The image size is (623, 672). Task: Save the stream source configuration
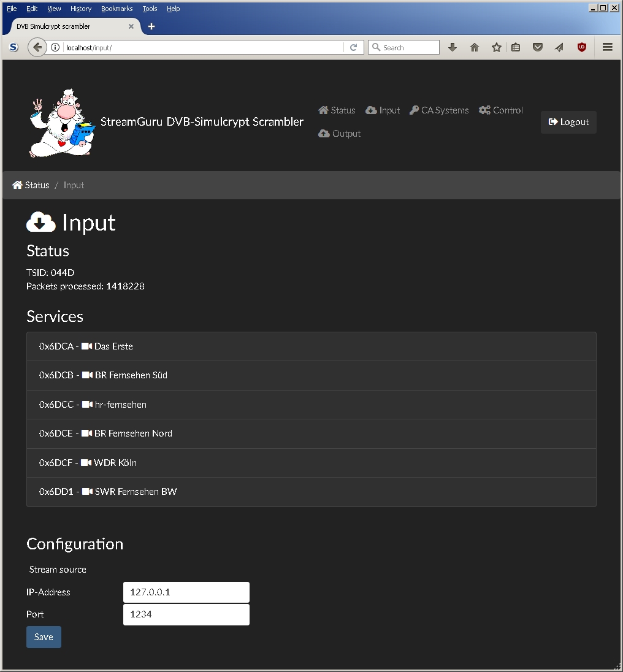44,637
